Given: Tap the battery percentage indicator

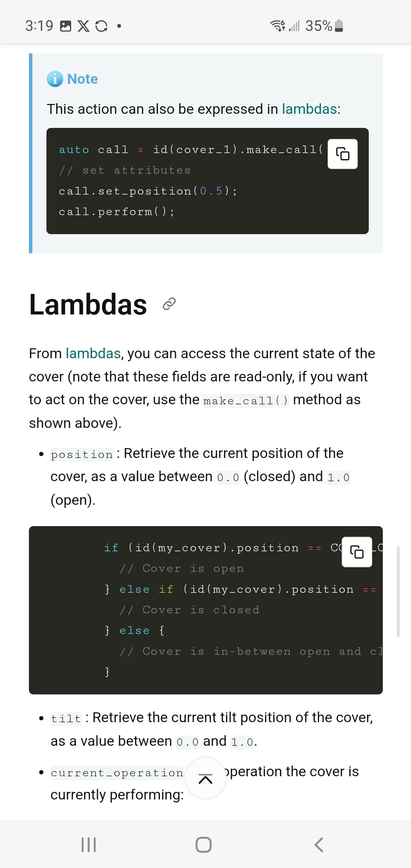Looking at the screenshot, I should point(319,26).
